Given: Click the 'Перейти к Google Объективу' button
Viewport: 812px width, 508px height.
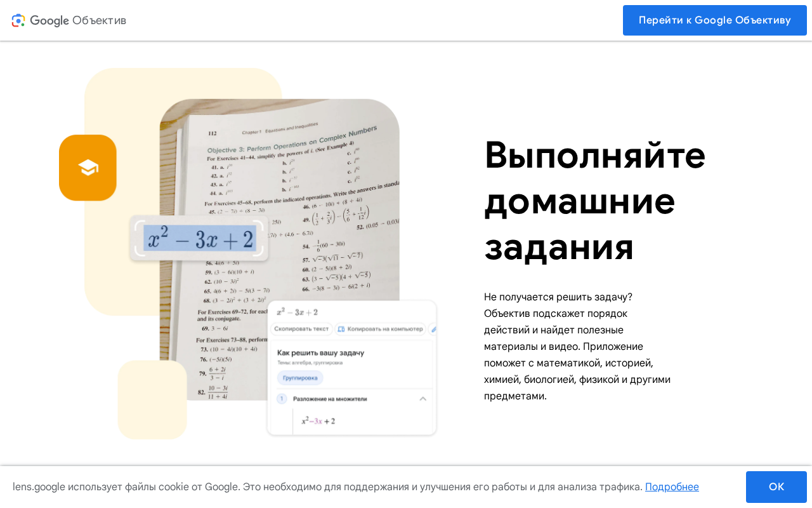Looking at the screenshot, I should tap(715, 20).
